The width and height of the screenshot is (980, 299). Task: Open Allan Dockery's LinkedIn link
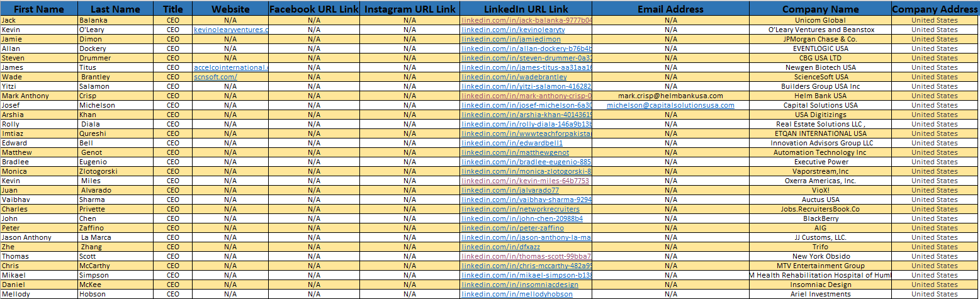tap(527, 48)
